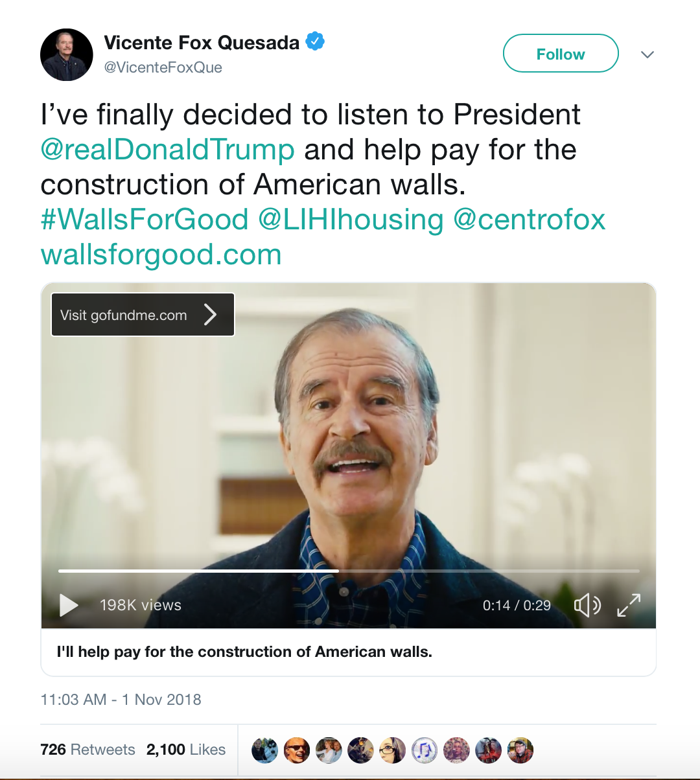
Task: Open the liker avatar wearing orange sunglasses
Action: click(x=297, y=750)
